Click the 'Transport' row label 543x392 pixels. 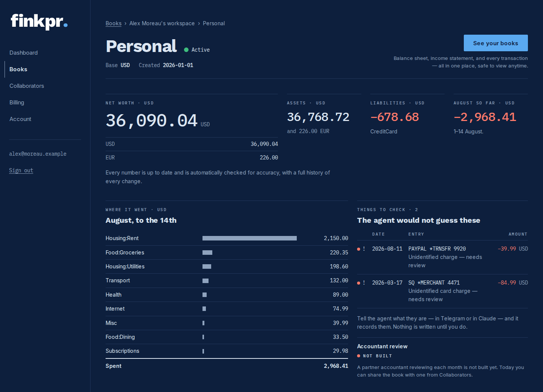point(118,280)
